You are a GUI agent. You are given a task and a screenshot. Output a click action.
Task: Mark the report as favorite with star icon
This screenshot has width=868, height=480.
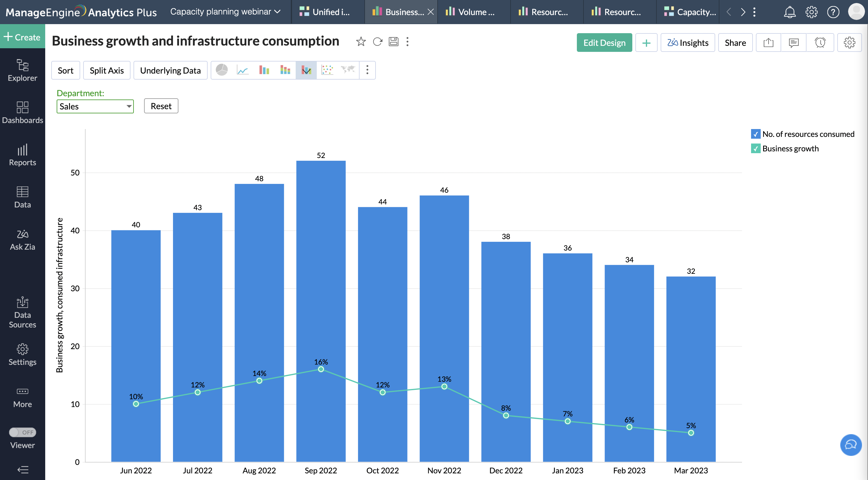pos(360,42)
